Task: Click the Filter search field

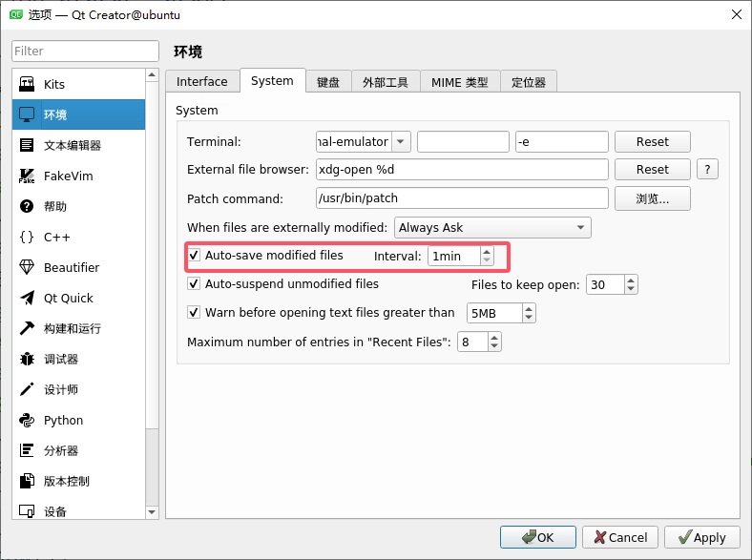Action: point(85,51)
